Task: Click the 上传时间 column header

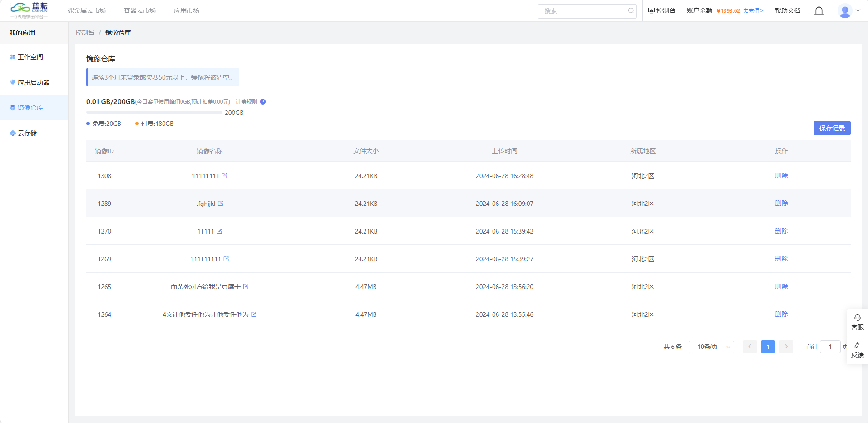Action: [504, 151]
